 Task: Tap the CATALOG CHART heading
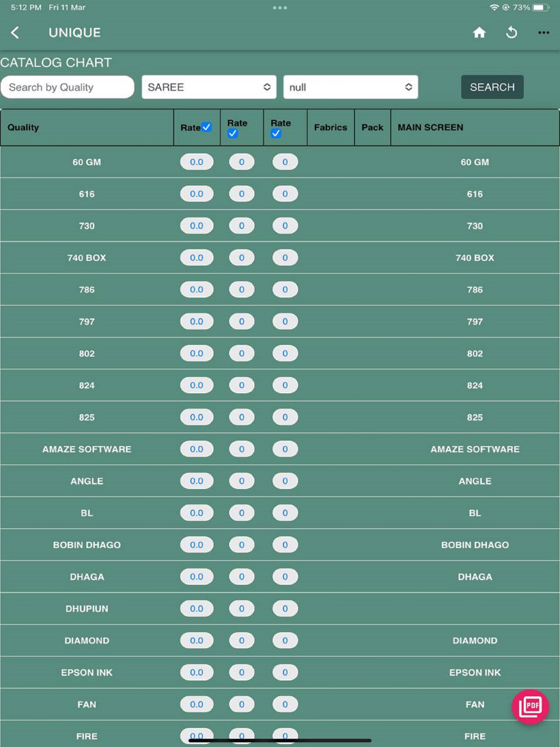[56, 62]
